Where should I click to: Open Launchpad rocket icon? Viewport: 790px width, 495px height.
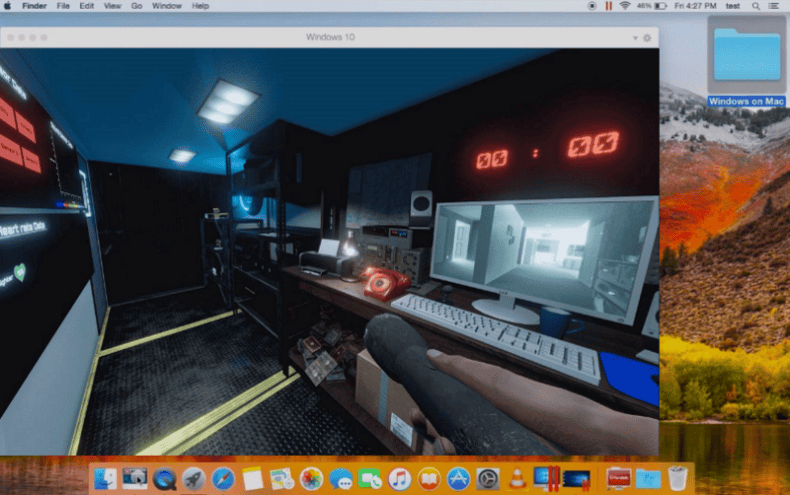193,478
